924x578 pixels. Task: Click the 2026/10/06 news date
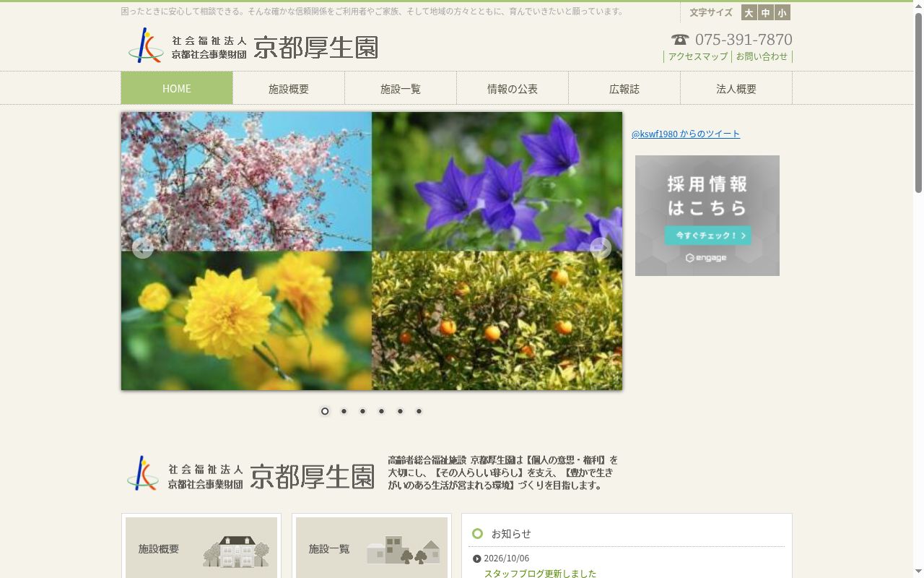click(x=506, y=558)
